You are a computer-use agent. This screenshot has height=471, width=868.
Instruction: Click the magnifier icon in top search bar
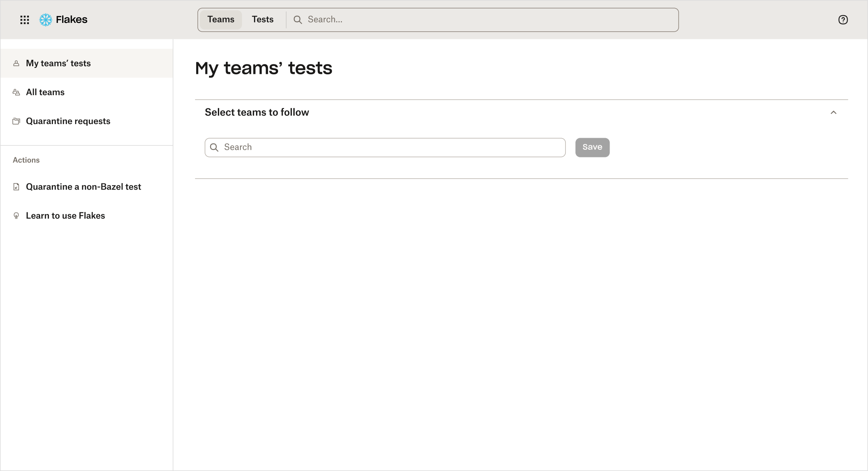click(297, 20)
